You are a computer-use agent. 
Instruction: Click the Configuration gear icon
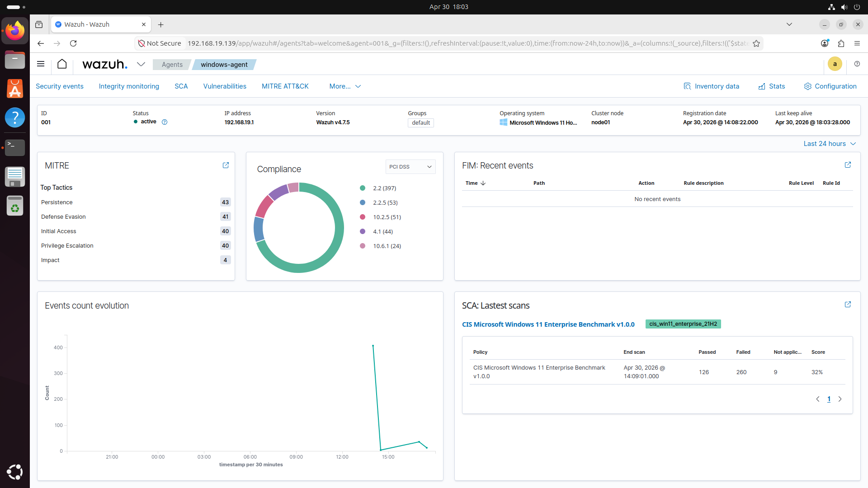(808, 86)
